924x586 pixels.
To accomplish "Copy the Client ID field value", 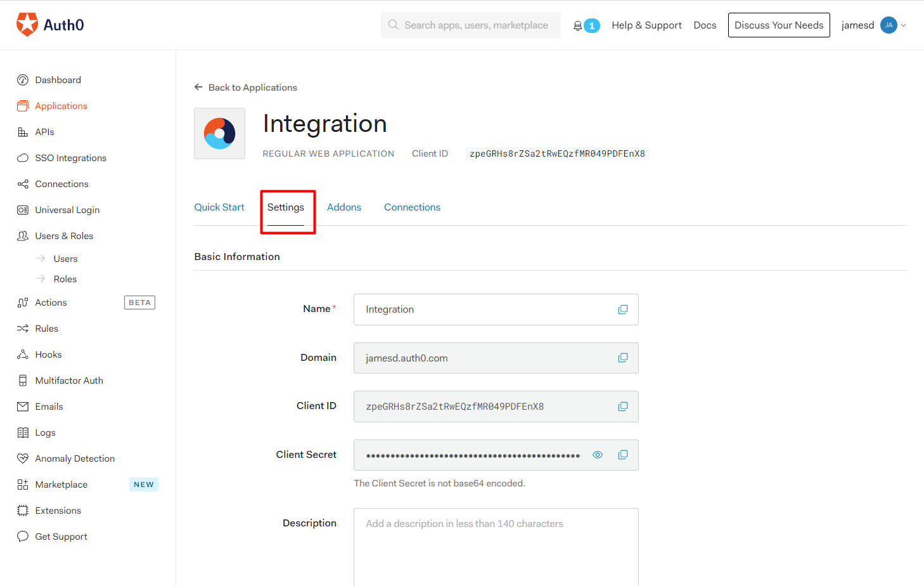I will (x=623, y=407).
